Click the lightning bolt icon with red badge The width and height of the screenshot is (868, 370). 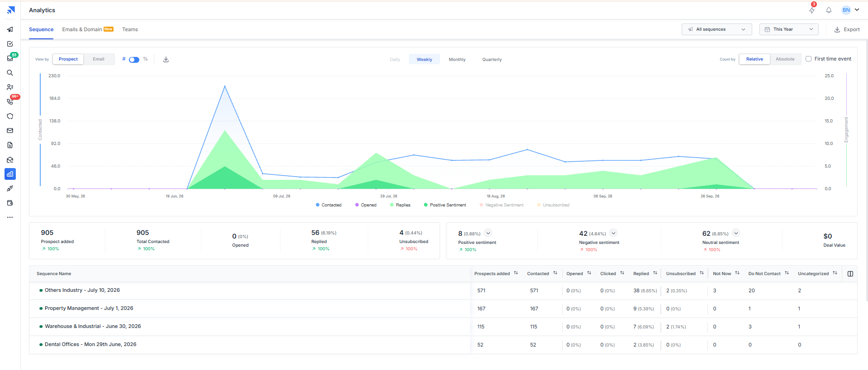click(812, 10)
